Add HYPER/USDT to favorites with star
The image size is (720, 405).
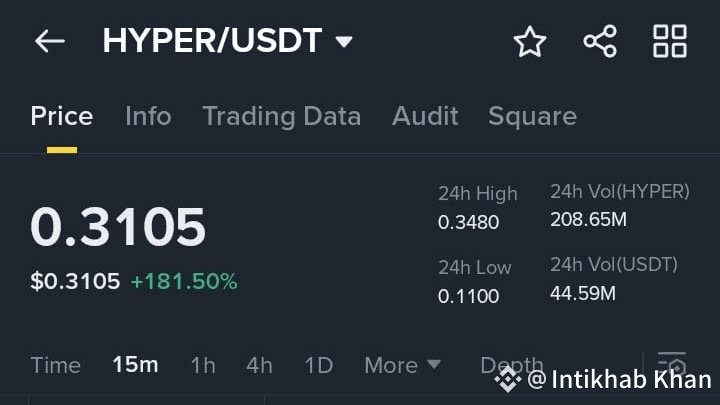coord(530,42)
